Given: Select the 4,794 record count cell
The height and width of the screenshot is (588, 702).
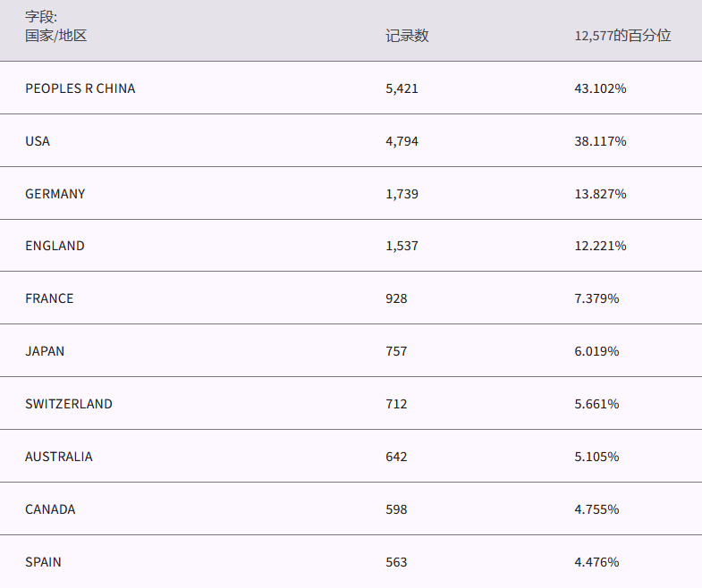Looking at the screenshot, I should 402,141.
